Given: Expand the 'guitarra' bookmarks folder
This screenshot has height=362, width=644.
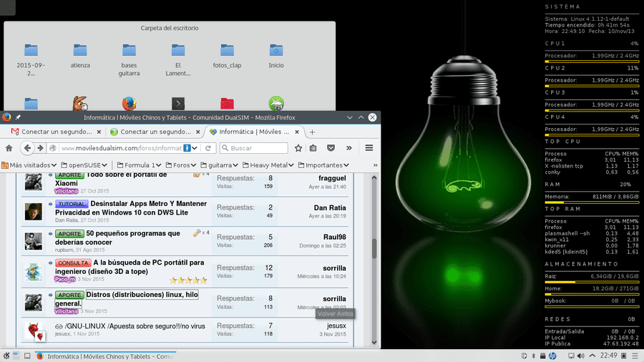Looking at the screenshot, I should [220, 165].
